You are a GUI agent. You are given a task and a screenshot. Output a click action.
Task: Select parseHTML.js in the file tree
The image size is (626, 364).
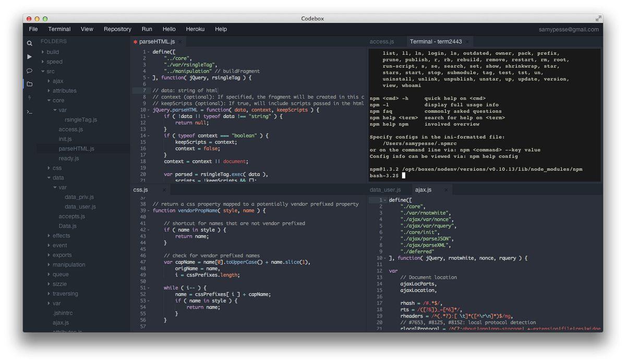coord(76,149)
